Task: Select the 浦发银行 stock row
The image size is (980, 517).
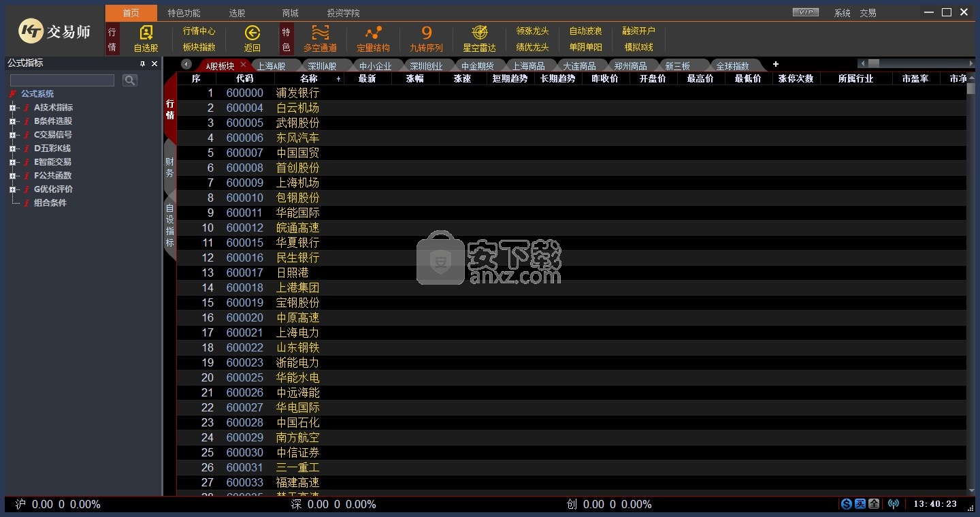Action: 572,93
